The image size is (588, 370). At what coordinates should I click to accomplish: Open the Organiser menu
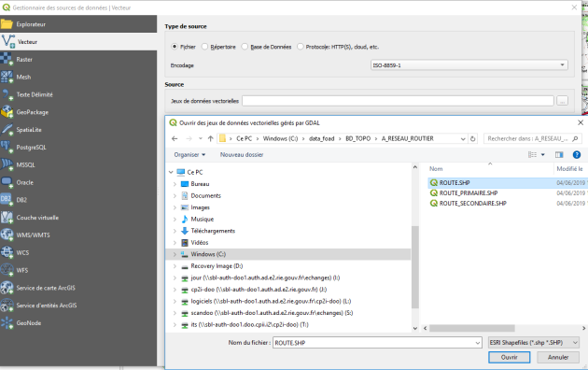coord(189,154)
